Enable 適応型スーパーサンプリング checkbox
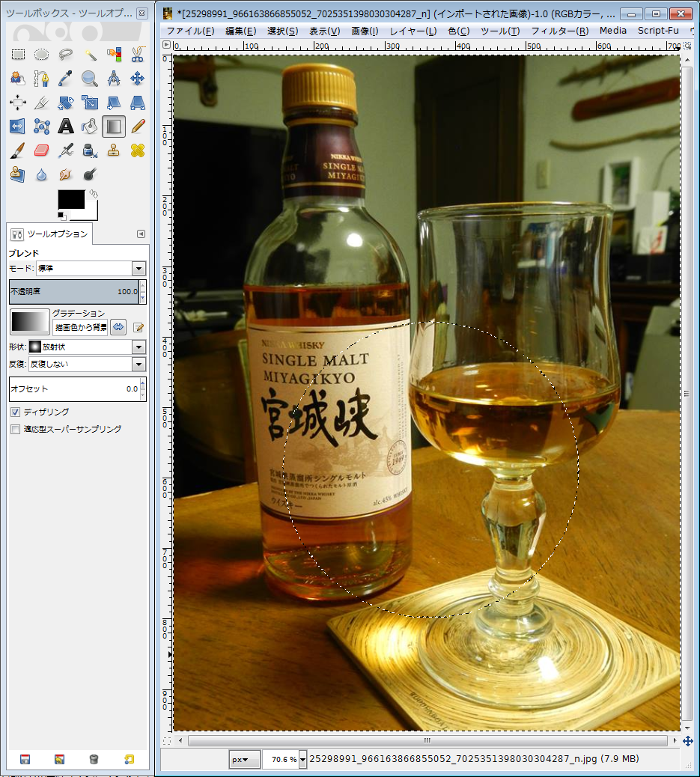 pos(15,429)
